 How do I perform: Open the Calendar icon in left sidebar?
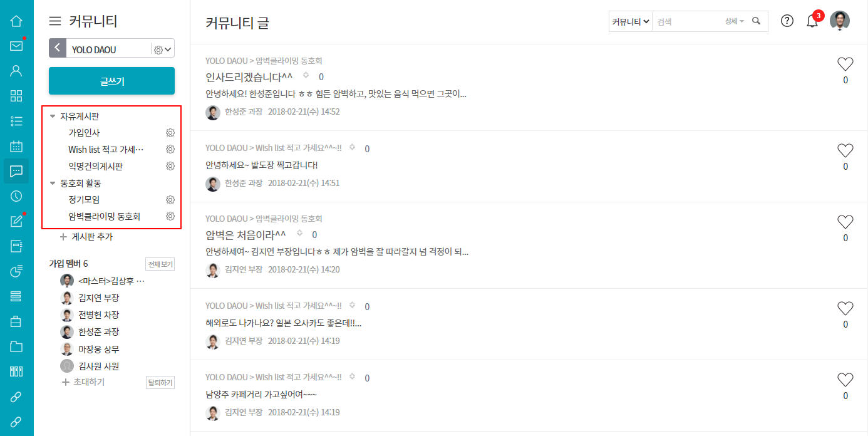pyautogui.click(x=16, y=146)
